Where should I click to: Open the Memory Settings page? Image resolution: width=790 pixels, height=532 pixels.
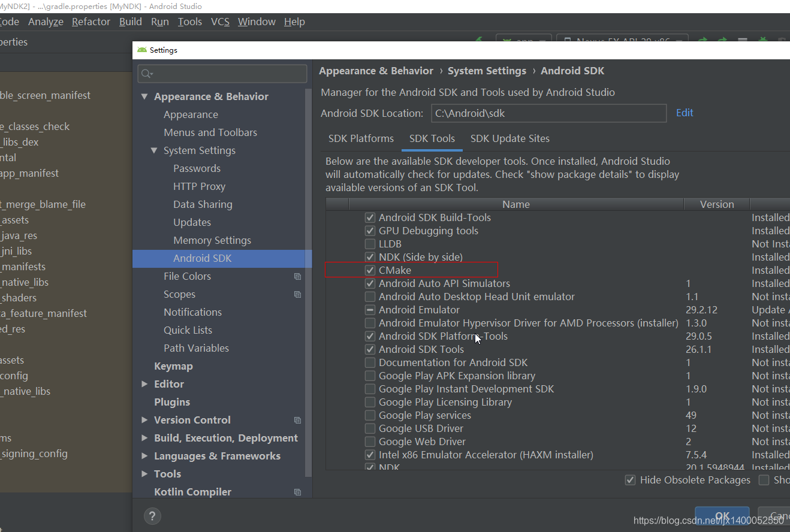(x=212, y=240)
